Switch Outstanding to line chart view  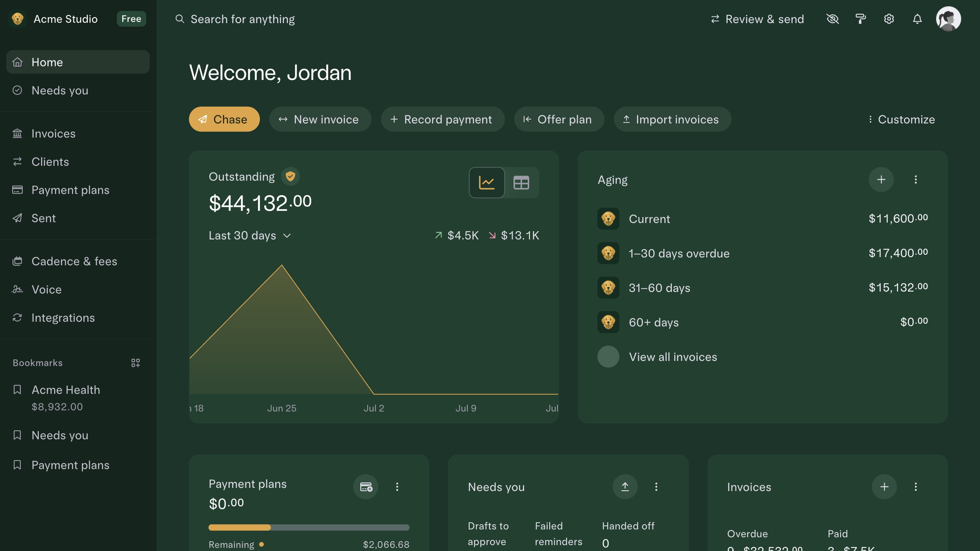click(486, 183)
